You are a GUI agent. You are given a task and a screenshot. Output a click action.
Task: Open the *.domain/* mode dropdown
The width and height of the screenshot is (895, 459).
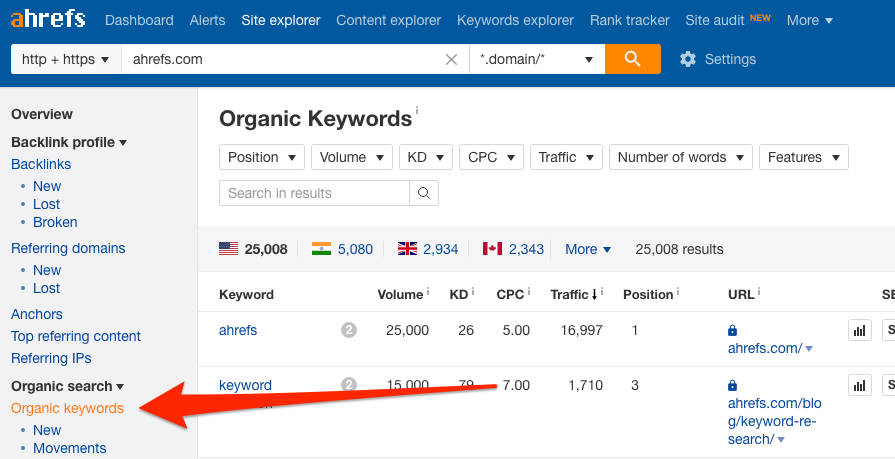(536, 59)
